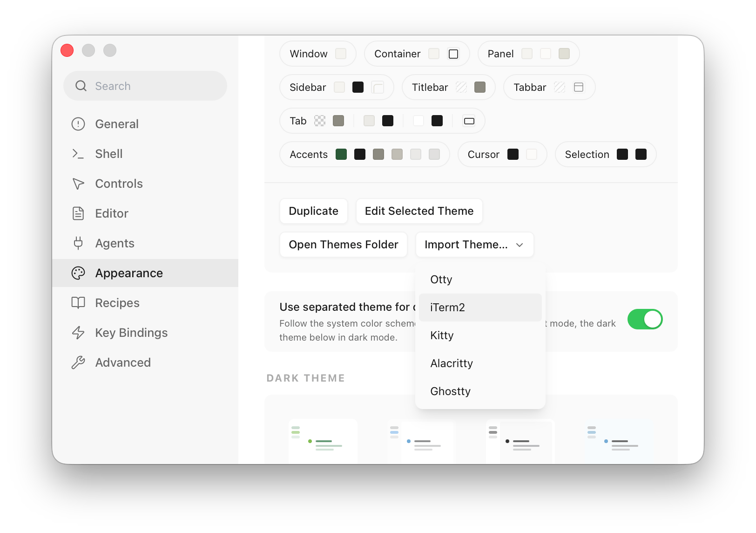Open the white Tab color swatch

[418, 121]
